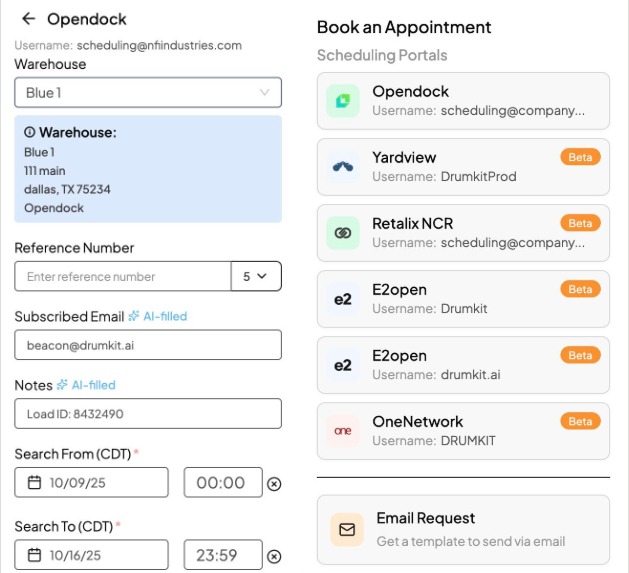Click the 'Username: DrumkitProd' text
The width and height of the screenshot is (629, 573).
pos(444,177)
